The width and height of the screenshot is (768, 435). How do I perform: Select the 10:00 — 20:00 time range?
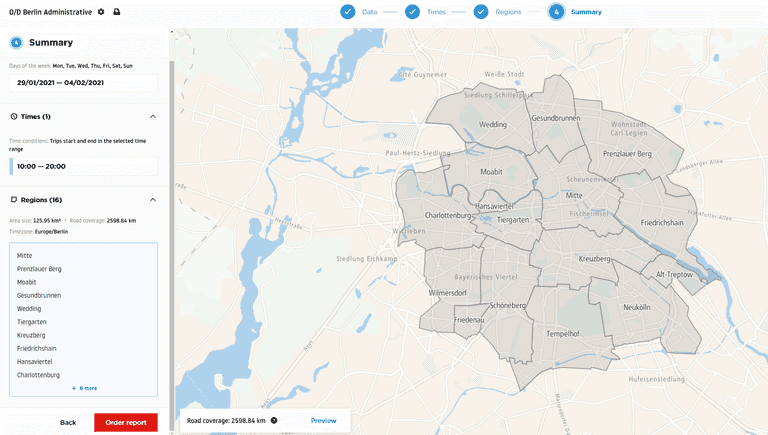click(84, 166)
